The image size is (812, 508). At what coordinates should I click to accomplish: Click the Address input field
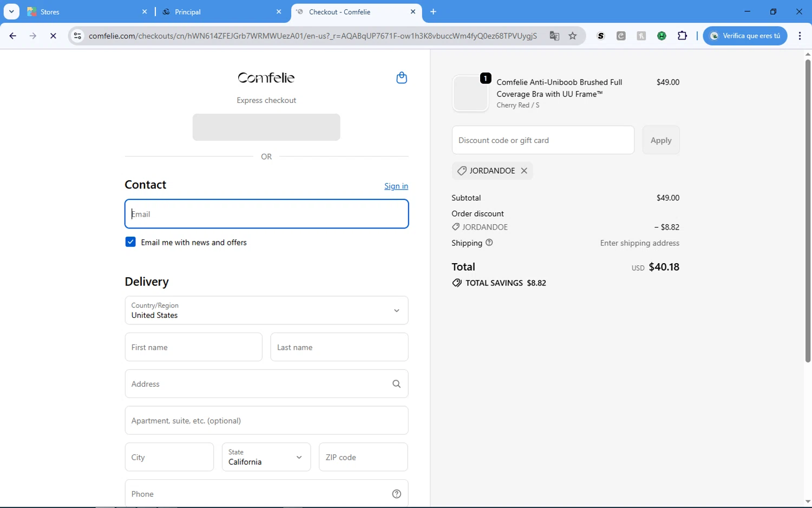[266, 384]
